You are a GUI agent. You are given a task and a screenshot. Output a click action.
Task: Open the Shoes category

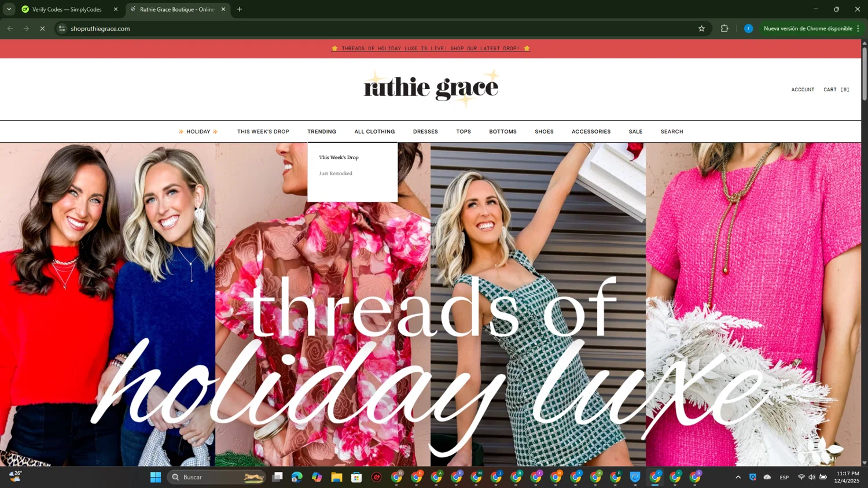click(544, 132)
